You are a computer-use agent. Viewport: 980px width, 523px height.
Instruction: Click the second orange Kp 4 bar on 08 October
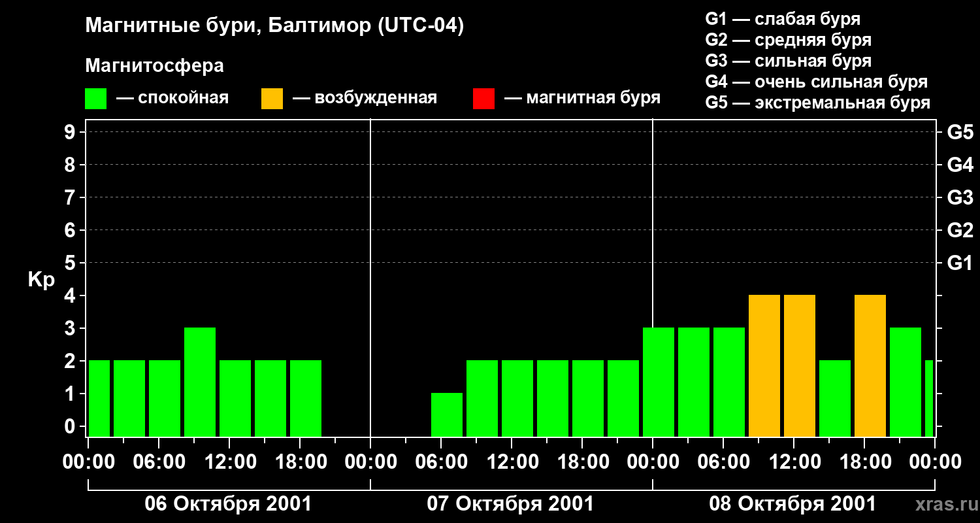(x=800, y=366)
